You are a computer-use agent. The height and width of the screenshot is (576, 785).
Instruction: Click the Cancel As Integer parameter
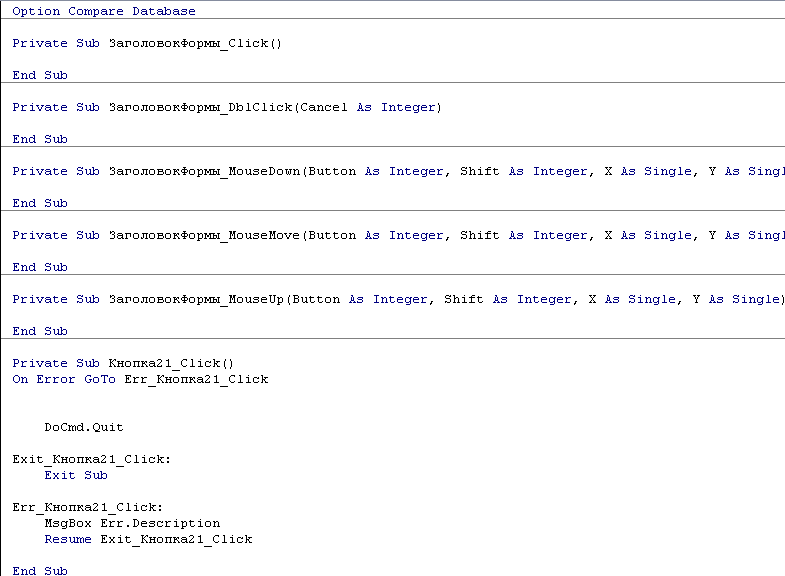(368, 108)
